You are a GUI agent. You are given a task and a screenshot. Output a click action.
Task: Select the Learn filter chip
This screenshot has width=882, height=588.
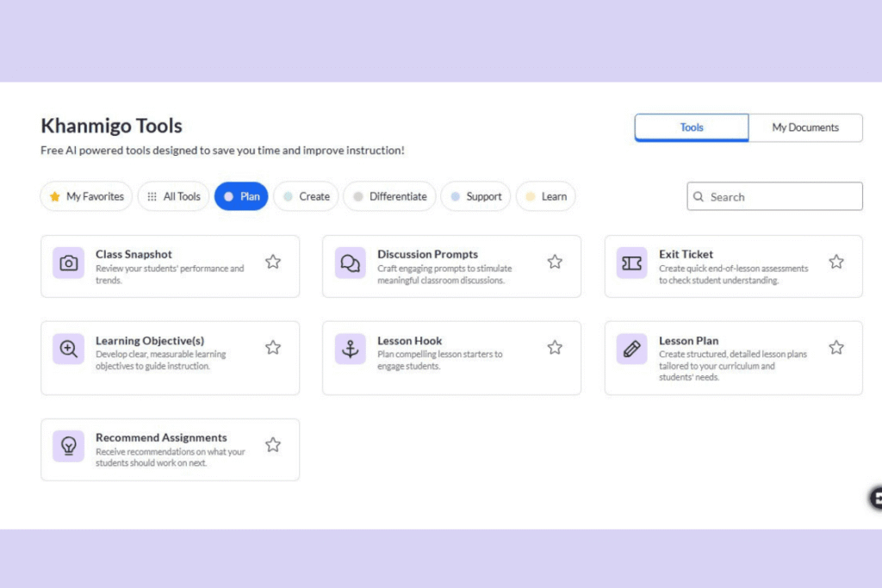pos(545,196)
